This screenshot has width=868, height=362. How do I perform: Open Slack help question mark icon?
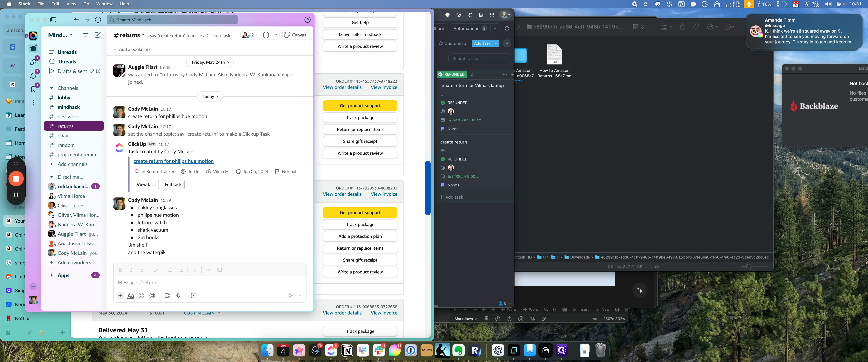click(x=307, y=20)
